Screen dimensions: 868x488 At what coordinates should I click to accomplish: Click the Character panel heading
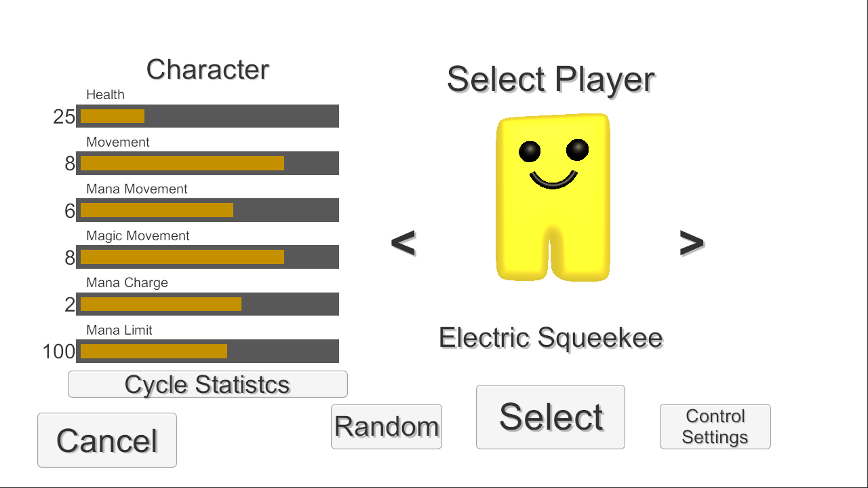(208, 69)
